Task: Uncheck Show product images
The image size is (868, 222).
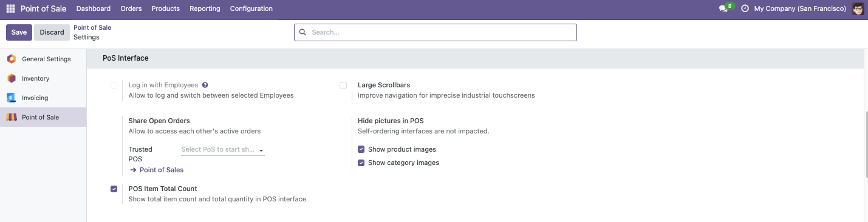Action: pyautogui.click(x=361, y=149)
